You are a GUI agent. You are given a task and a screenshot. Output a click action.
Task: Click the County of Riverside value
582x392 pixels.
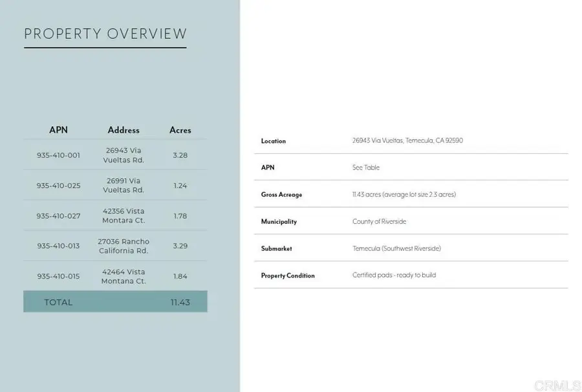click(379, 222)
